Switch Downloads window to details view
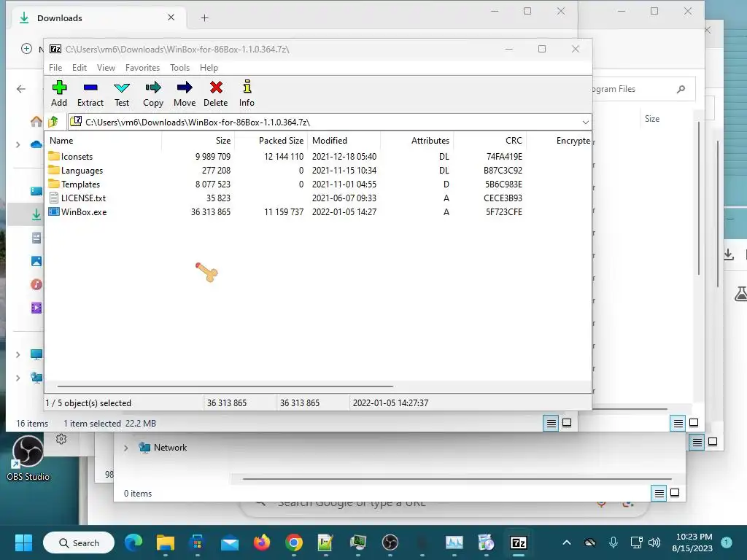This screenshot has width=747, height=560. [551, 423]
